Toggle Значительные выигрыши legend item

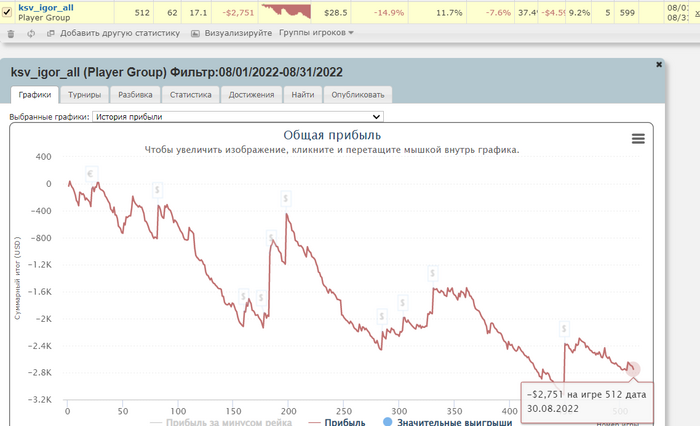click(448, 422)
